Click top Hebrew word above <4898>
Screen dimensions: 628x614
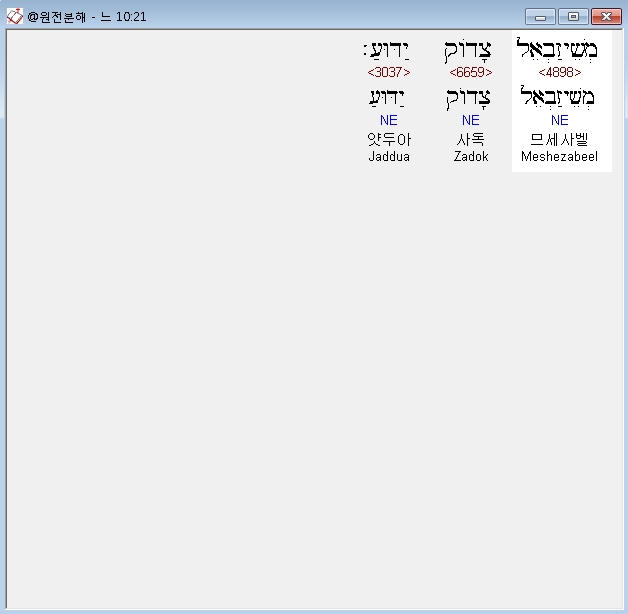(x=557, y=50)
